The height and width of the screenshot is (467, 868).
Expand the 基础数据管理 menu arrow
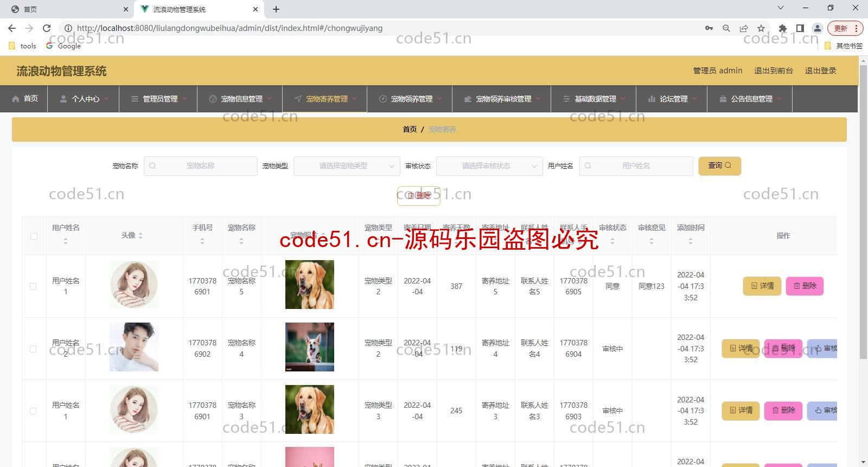623,99
